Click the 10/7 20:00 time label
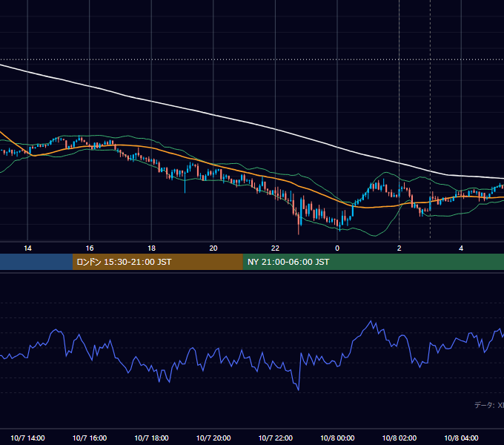Image resolution: width=504 pixels, height=445 pixels. point(213,438)
